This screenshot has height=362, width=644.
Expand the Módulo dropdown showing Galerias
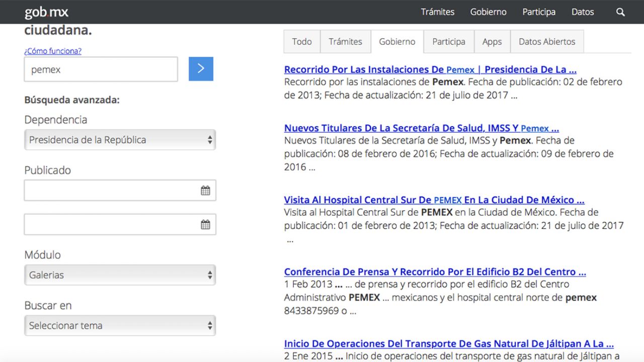click(120, 275)
